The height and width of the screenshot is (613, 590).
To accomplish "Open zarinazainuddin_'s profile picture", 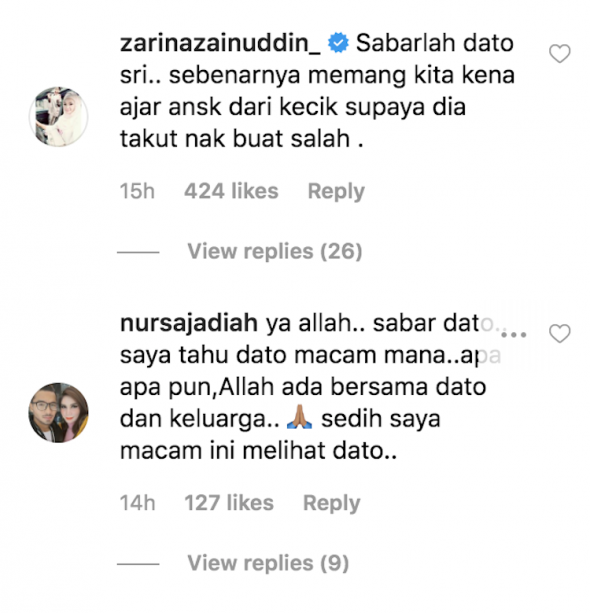I will coord(59,117).
